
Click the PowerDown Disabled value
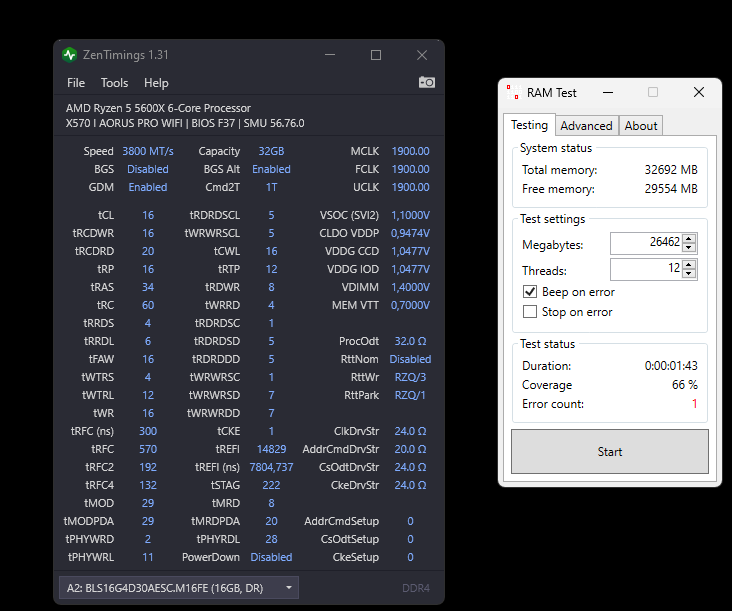coord(271,557)
